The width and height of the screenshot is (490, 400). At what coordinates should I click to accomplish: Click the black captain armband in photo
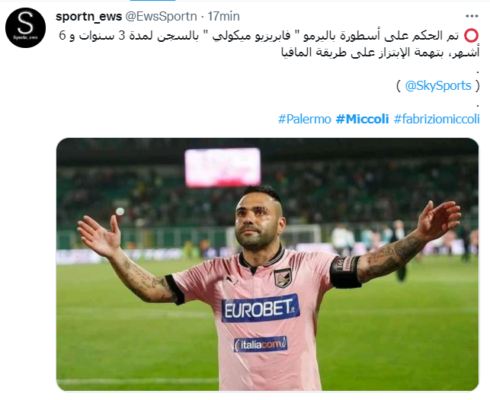345,272
